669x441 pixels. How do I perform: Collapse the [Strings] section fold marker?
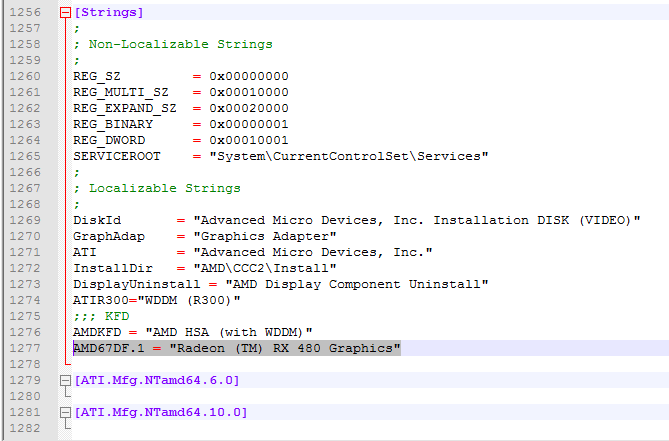(65, 12)
